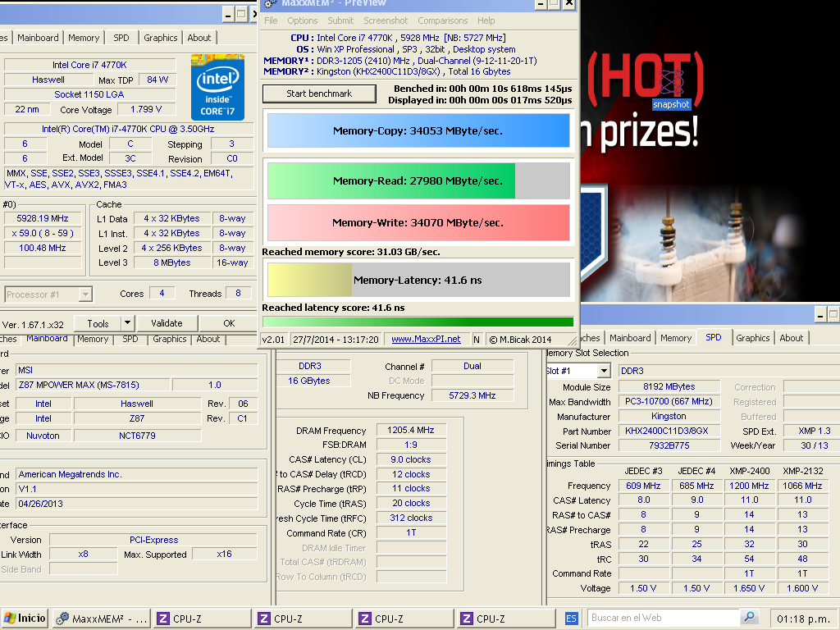This screenshot has height=630, width=840.
Task: Select About tab in the MSI mainboard CPU-Z window
Action: click(x=208, y=339)
